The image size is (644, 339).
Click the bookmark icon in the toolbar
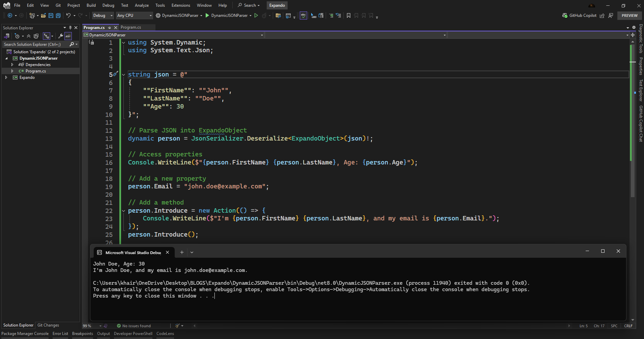point(349,16)
